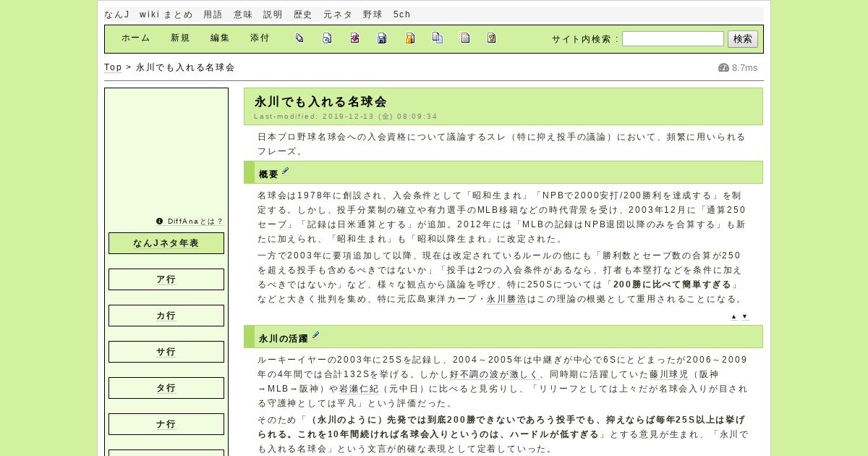Click the サイト内検索 search input field

(x=673, y=39)
